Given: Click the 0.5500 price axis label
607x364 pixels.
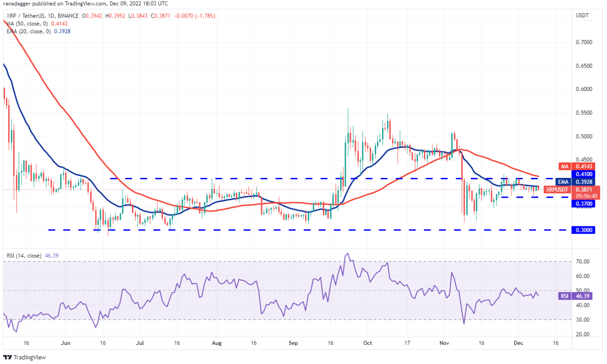Looking at the screenshot, I should coord(583,113).
